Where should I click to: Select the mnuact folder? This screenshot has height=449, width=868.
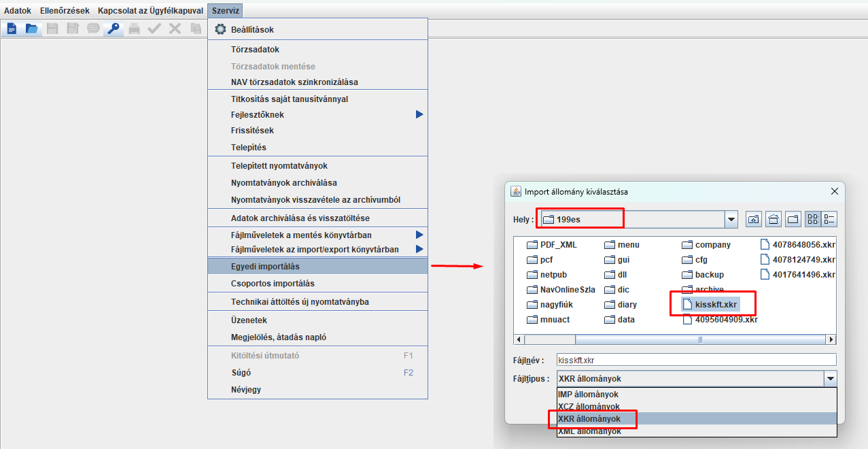(549, 320)
